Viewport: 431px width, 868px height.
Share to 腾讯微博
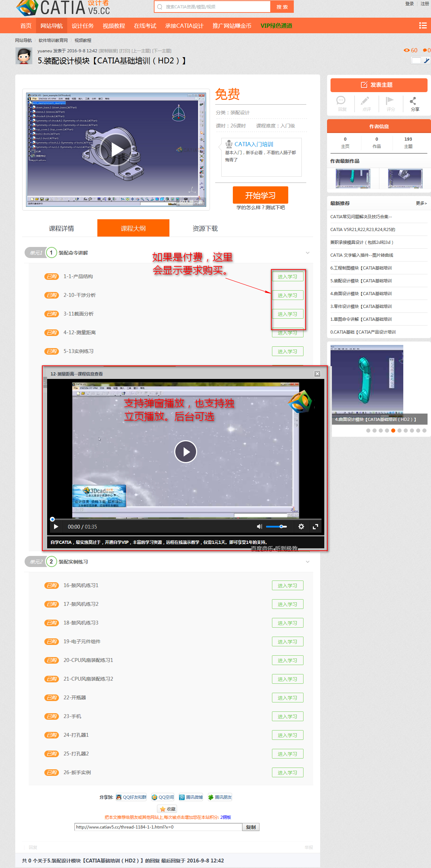(x=191, y=797)
